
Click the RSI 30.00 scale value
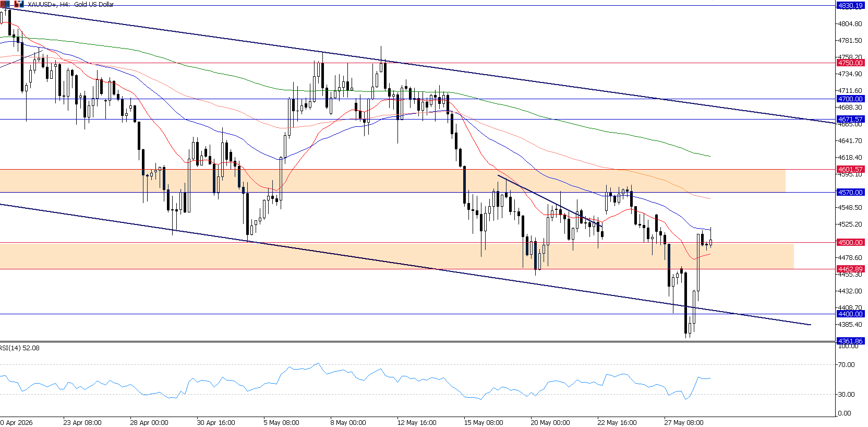tap(846, 395)
